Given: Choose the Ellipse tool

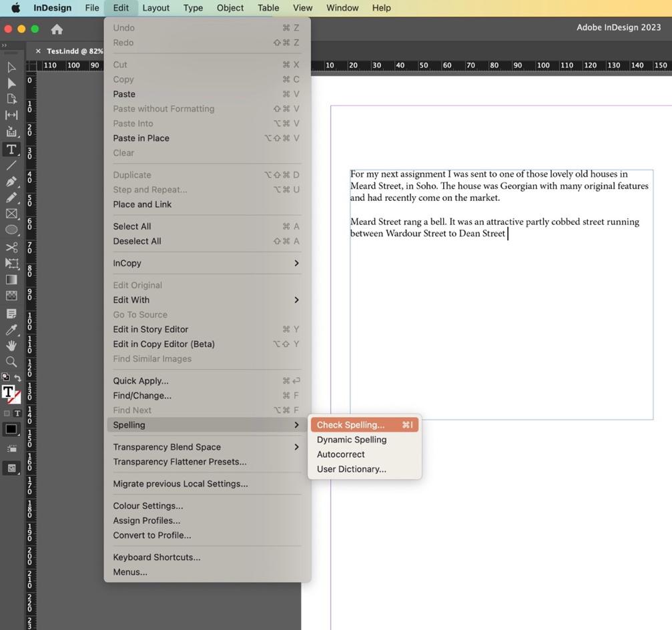Looking at the screenshot, I should 11,230.
